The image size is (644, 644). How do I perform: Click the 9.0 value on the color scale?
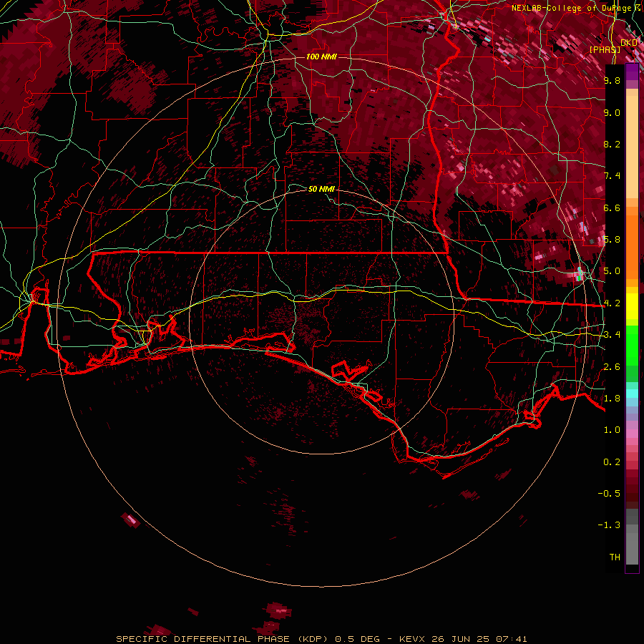pos(612,112)
